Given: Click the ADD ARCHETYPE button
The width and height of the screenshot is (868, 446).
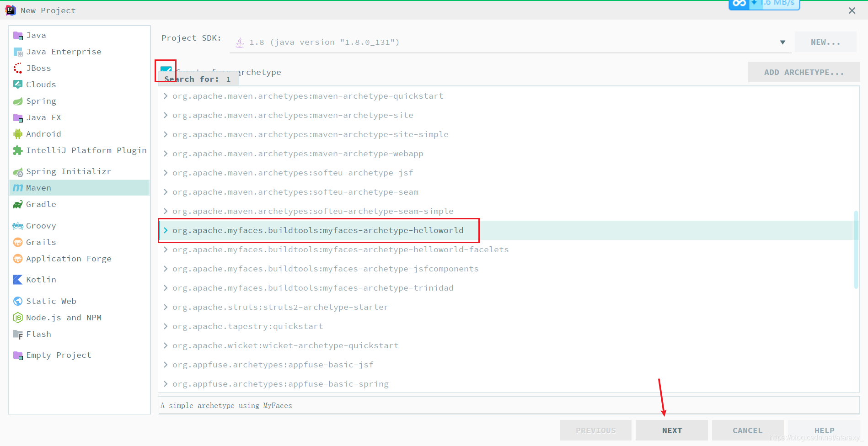Looking at the screenshot, I should point(804,72).
